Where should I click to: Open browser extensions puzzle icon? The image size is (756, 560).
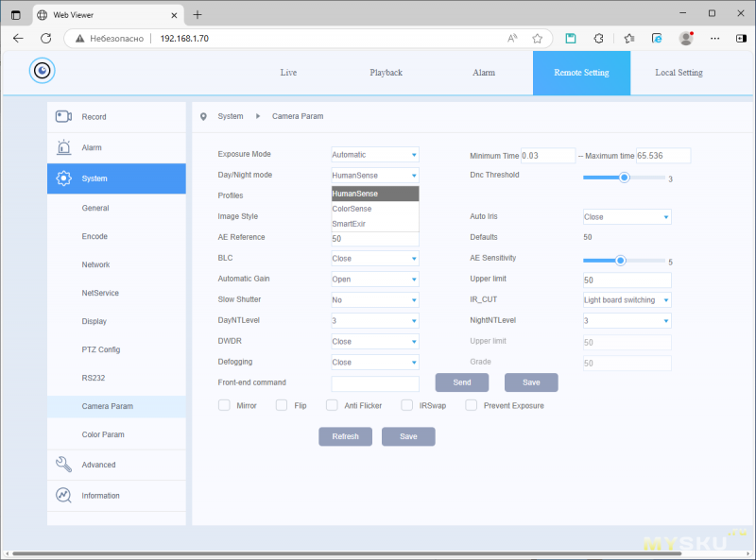pos(598,38)
